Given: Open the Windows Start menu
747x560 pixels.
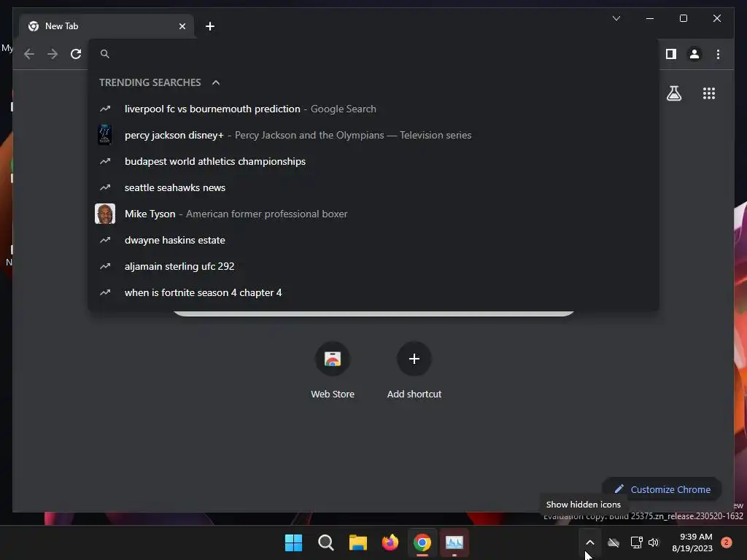Looking at the screenshot, I should (x=293, y=542).
